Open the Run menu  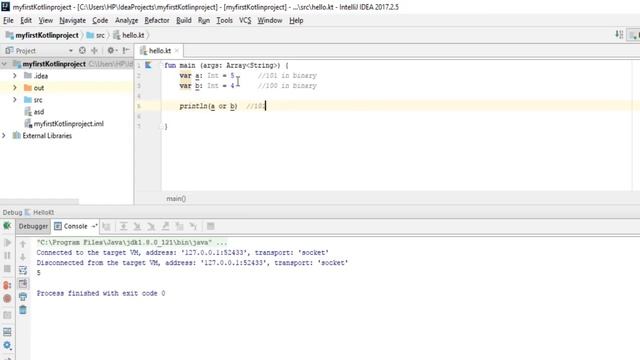(x=204, y=20)
